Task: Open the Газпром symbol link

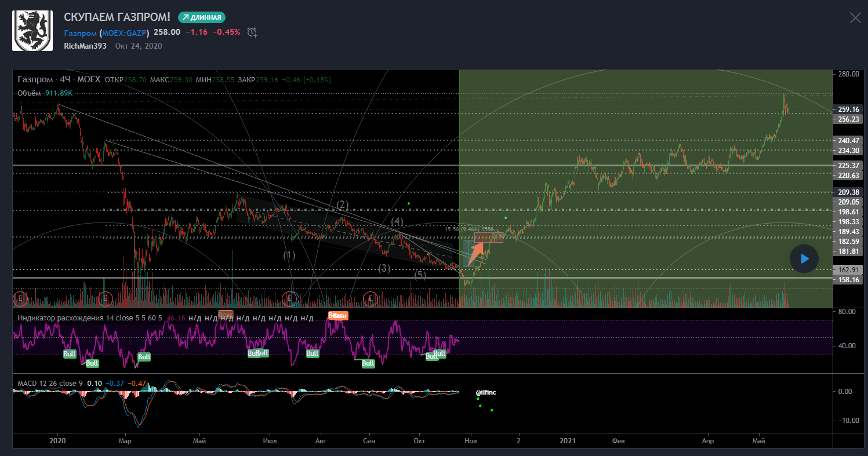Action: pyautogui.click(x=81, y=32)
